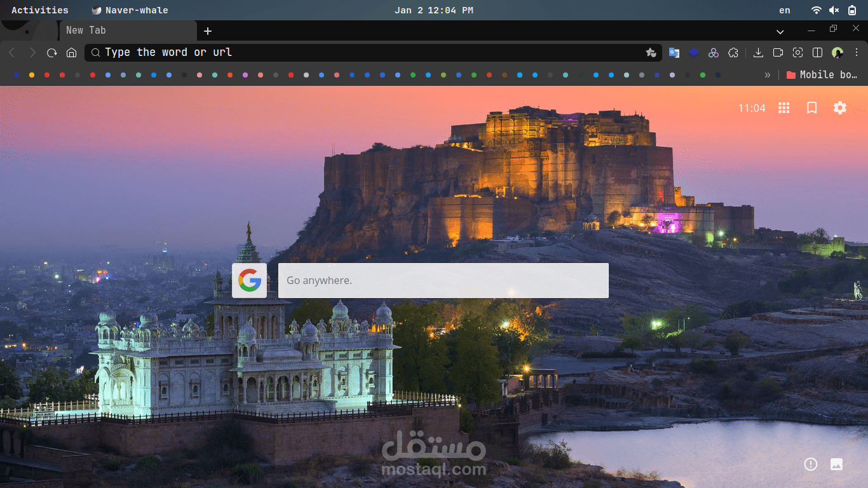Open the Google Translate extension
This screenshot has height=488, width=868.
pos(674,52)
